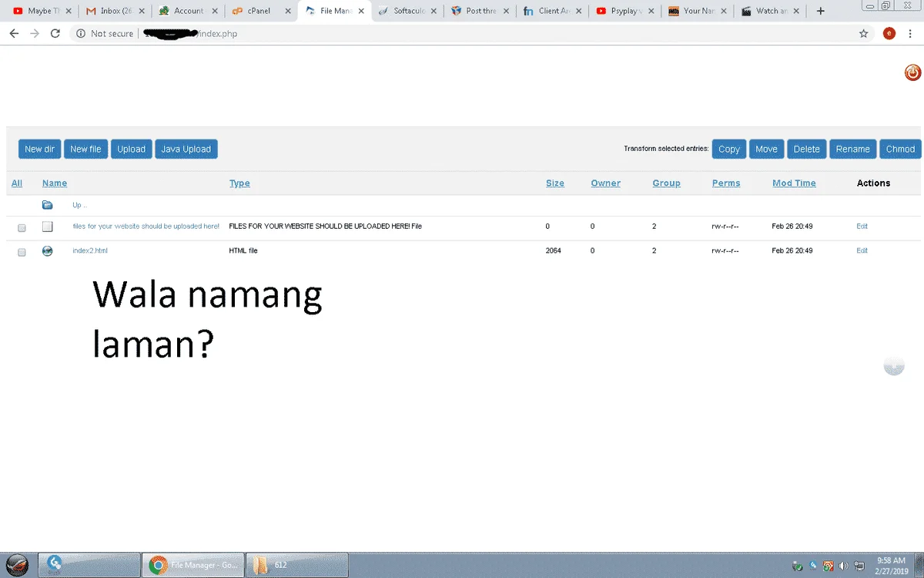
Task: Click the red power logout icon
Action: point(912,72)
